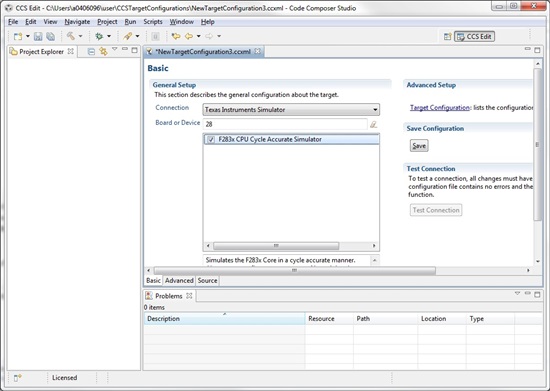Minimize the editor area

(x=528, y=49)
